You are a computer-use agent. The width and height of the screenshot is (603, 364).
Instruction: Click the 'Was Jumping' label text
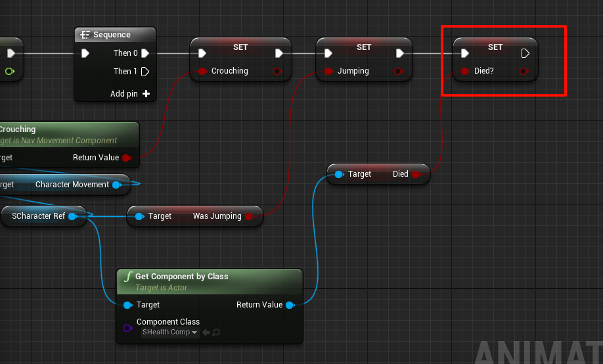click(x=217, y=216)
